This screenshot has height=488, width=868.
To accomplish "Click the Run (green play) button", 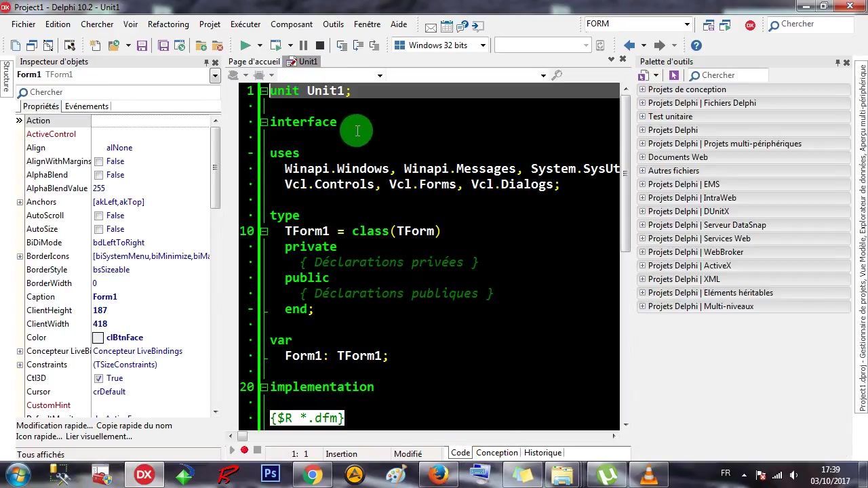I will [x=245, y=45].
